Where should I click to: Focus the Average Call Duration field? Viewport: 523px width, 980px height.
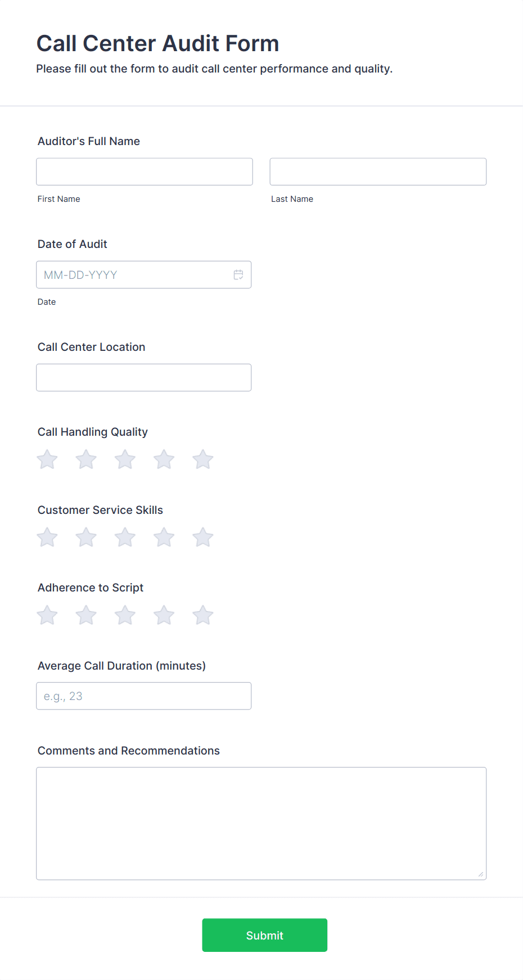coord(143,696)
